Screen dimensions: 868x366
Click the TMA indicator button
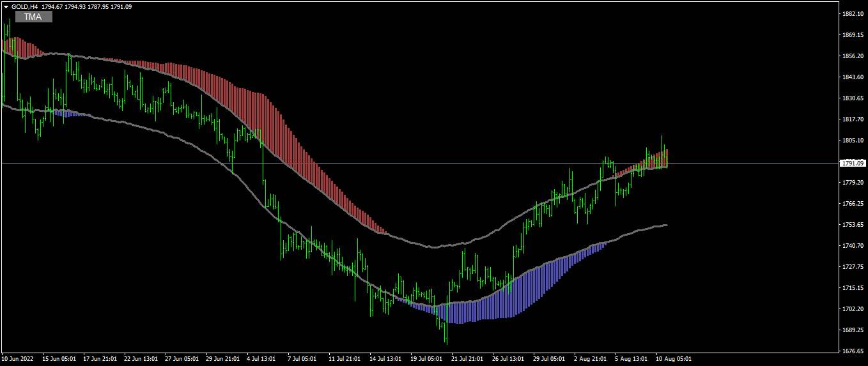[33, 17]
